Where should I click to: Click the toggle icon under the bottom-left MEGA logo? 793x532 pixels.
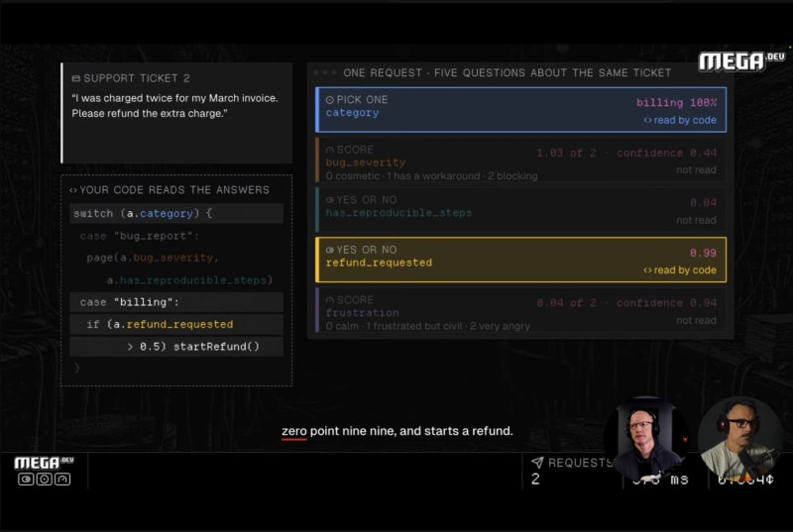point(26,479)
